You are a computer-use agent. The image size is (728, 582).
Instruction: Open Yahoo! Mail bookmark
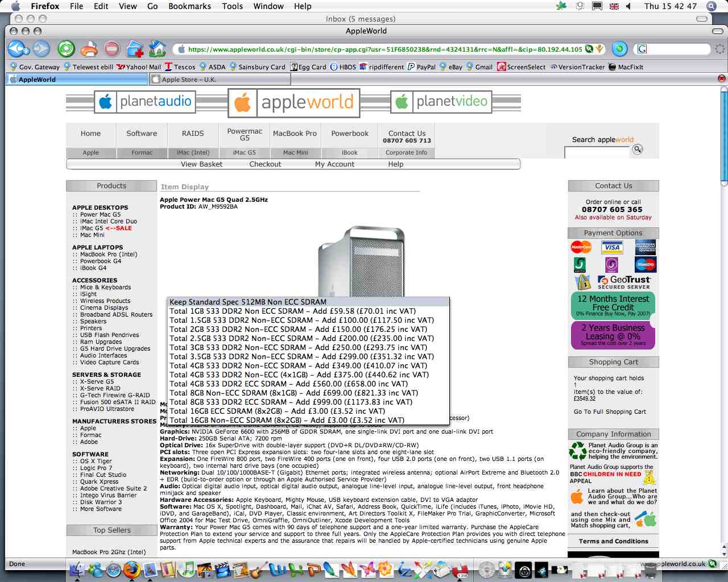139,67
